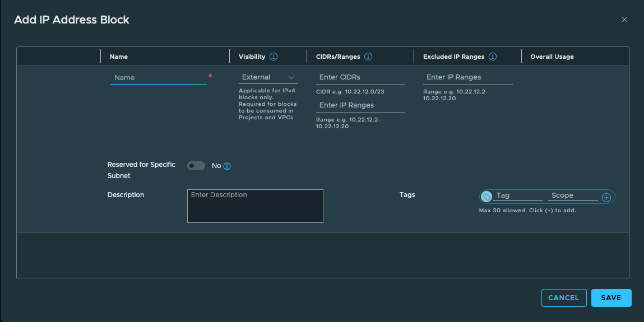Click the 'CIDR e.g. 10.22.12.0/23' hint

(350, 91)
